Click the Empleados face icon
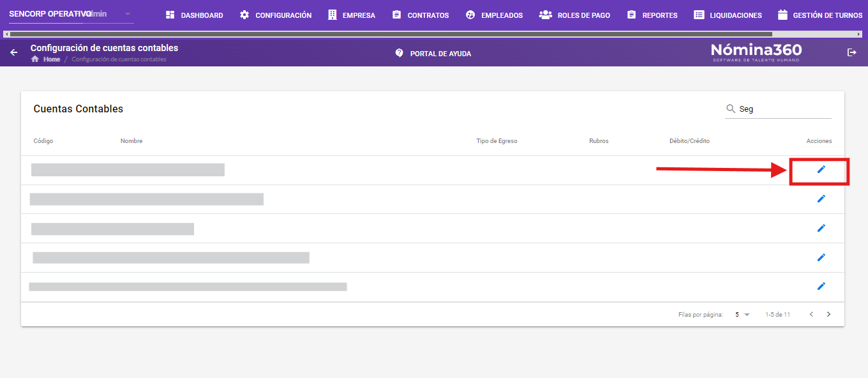This screenshot has height=378, width=868. [x=471, y=15]
